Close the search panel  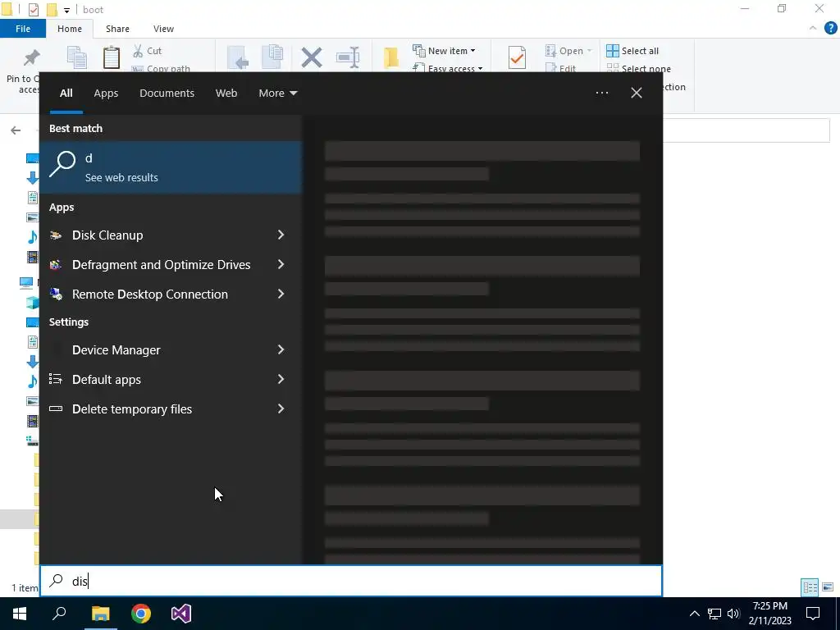coord(637,93)
